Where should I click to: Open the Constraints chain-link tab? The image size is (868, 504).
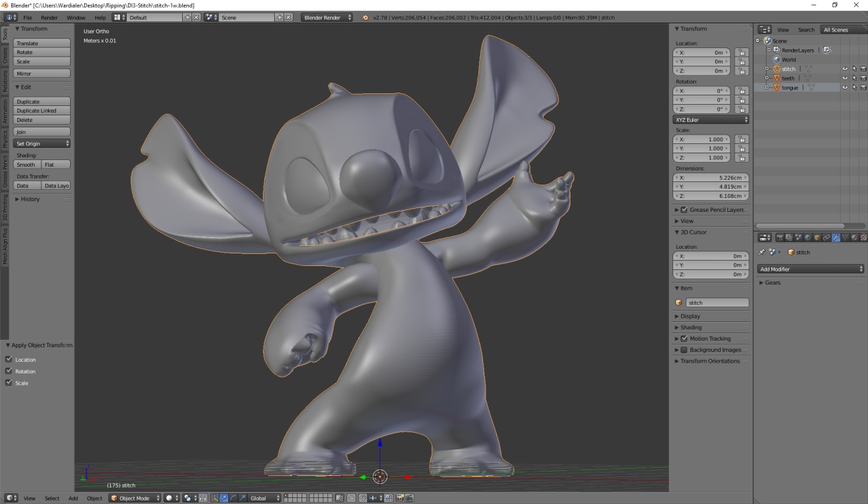(827, 237)
